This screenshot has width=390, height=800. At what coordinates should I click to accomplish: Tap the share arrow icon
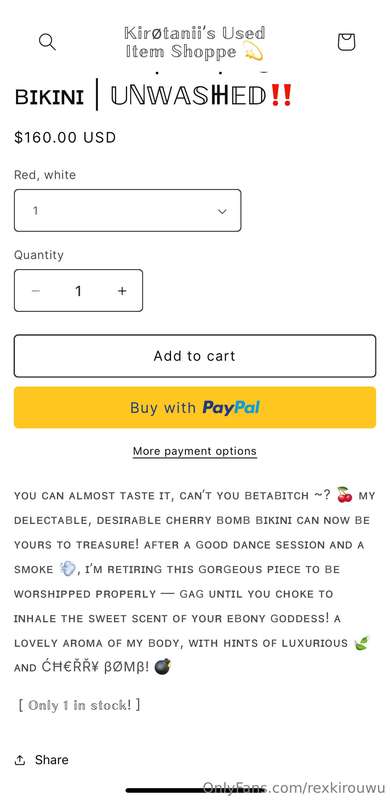click(x=20, y=760)
